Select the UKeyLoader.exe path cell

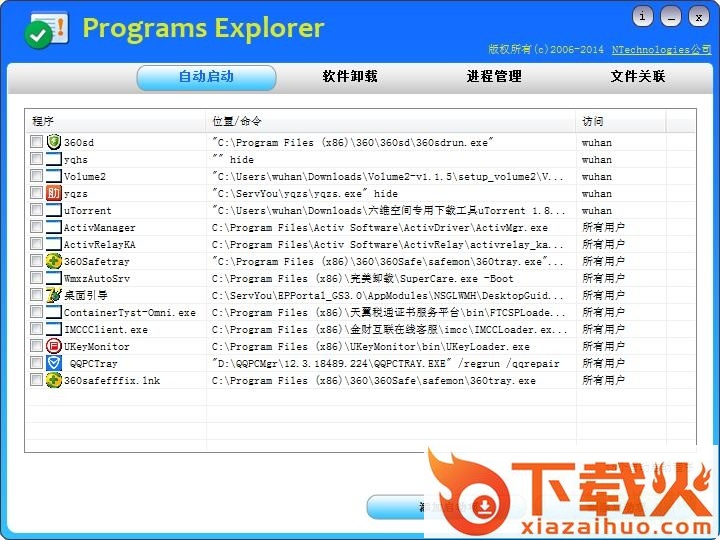(x=371, y=346)
